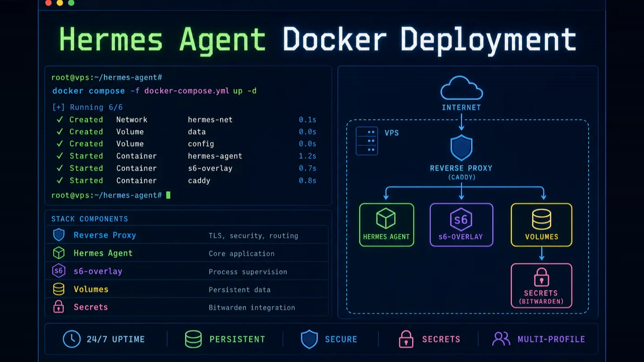Click the 'INTERNET' label under the cloud

pyautogui.click(x=461, y=108)
